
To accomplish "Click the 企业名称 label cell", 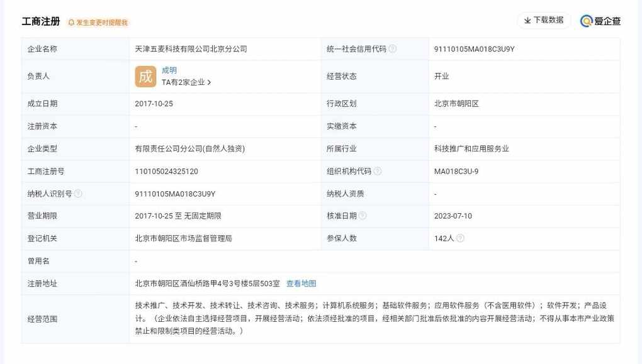I will (x=76, y=48).
